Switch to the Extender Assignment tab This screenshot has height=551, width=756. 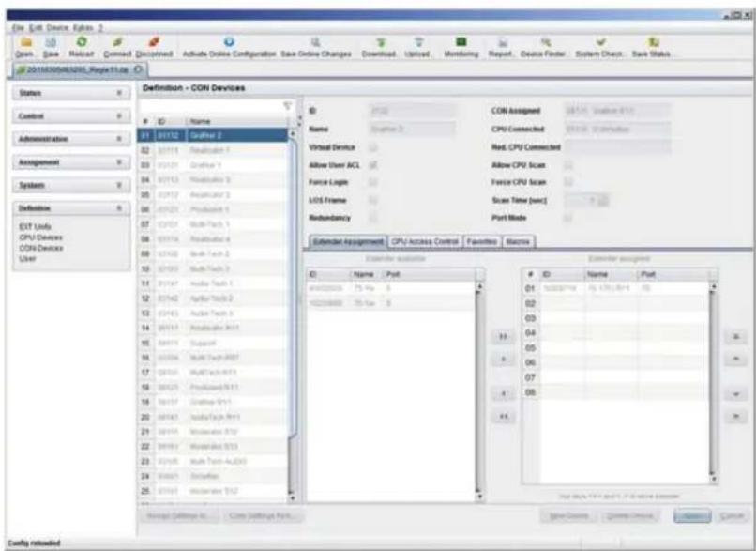pos(348,241)
